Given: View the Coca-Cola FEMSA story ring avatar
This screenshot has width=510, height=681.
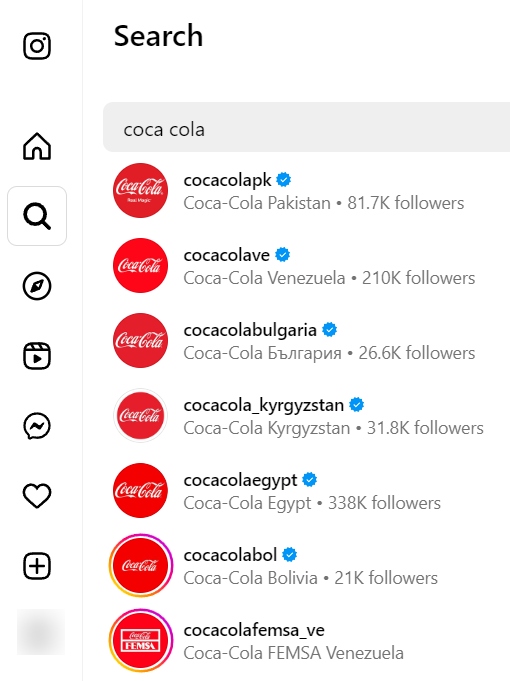Looking at the screenshot, I should (x=140, y=641).
